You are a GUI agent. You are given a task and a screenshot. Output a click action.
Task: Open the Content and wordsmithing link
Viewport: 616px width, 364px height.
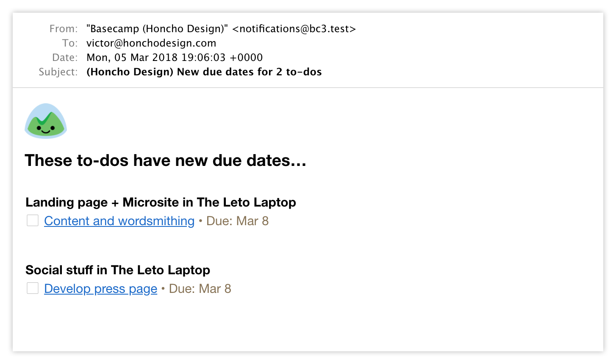[119, 221]
